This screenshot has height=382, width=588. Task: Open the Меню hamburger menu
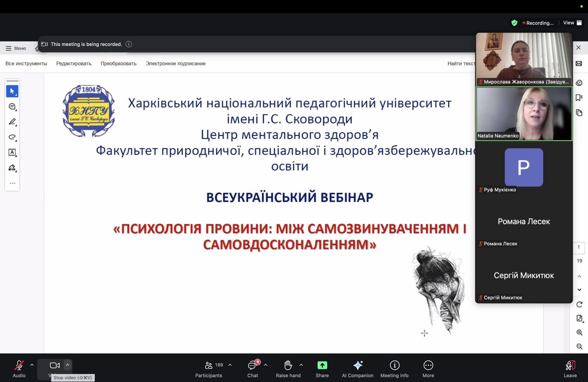coord(16,48)
